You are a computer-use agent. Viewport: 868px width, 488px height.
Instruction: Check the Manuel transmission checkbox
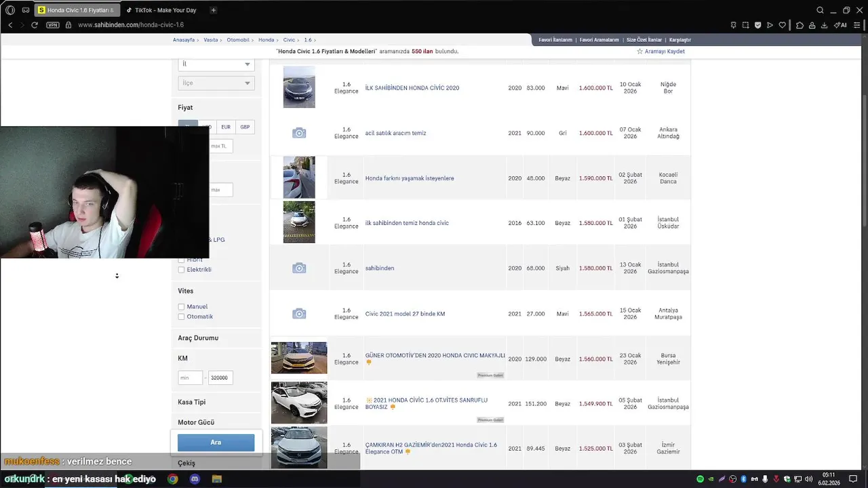(x=181, y=307)
